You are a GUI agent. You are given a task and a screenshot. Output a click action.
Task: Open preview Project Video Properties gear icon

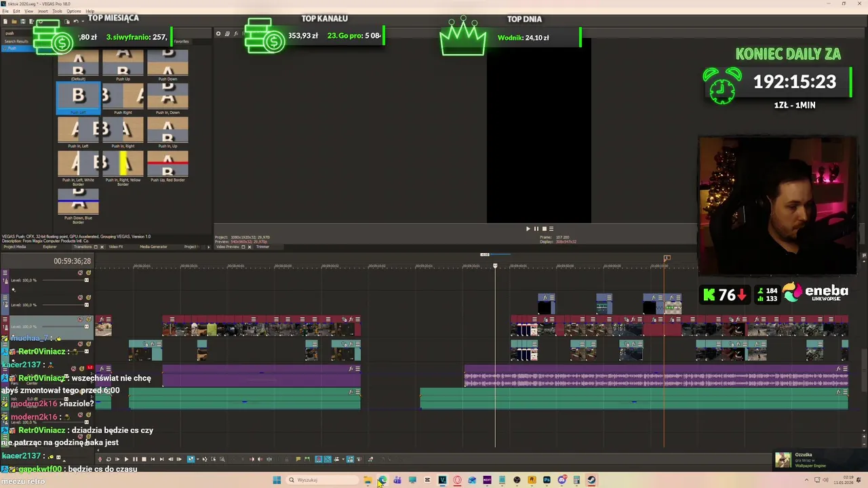coord(218,33)
